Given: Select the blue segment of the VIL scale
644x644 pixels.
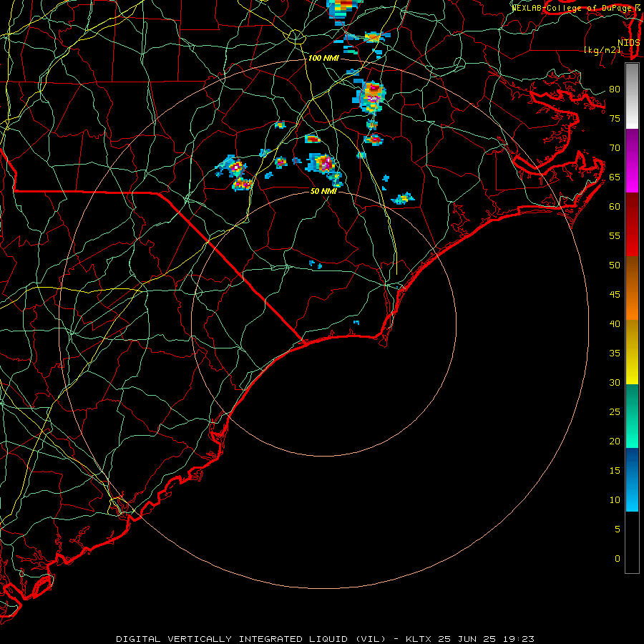Looking at the screenshot, I should coord(632,479).
